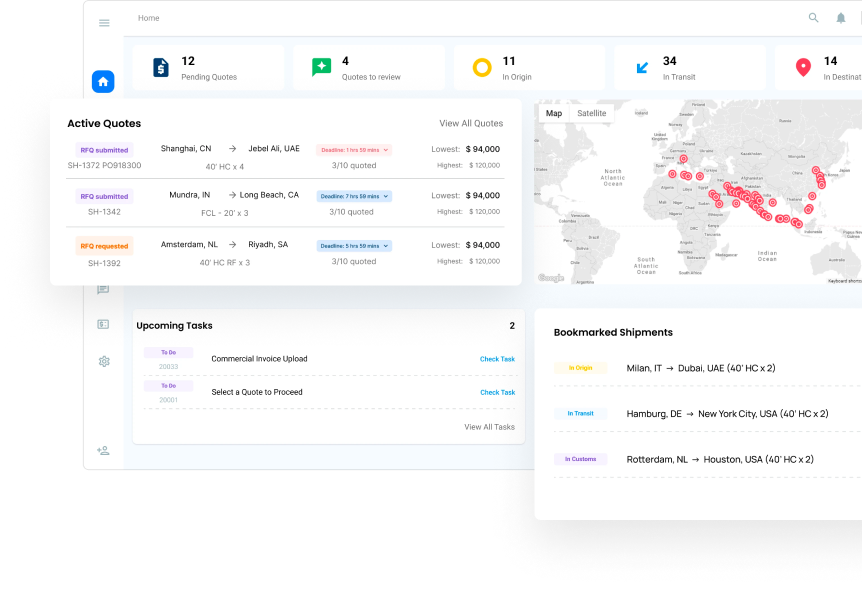Click the In Transit arrow icon
Viewport: 862px width, 590px height.
642,68
